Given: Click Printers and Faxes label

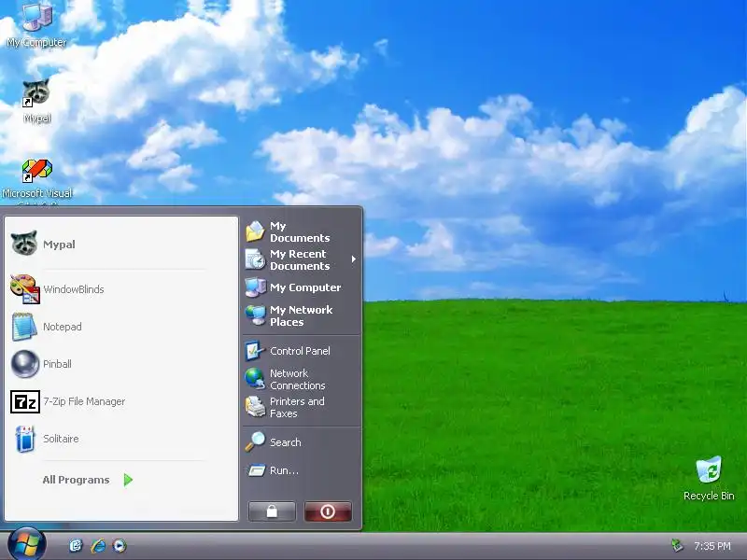Looking at the screenshot, I should [x=297, y=407].
